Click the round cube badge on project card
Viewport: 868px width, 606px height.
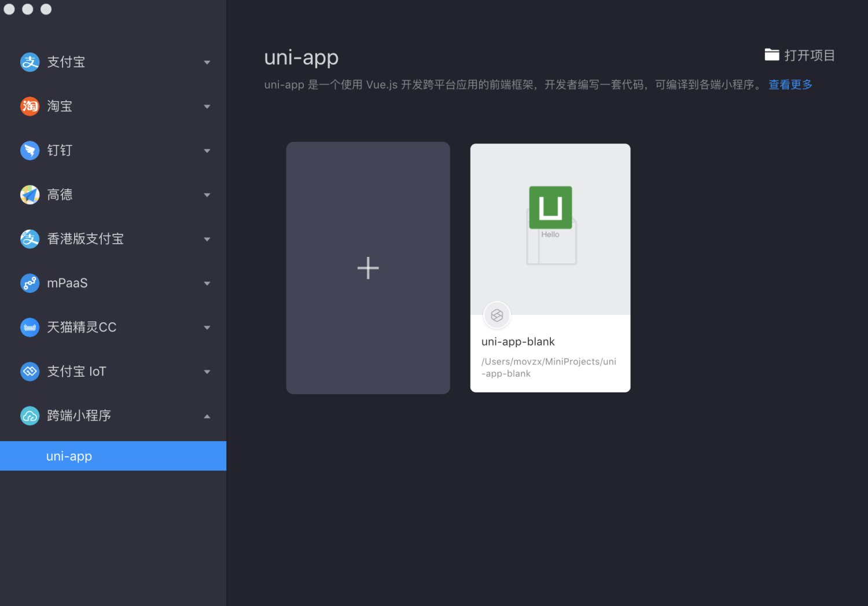[x=497, y=315]
